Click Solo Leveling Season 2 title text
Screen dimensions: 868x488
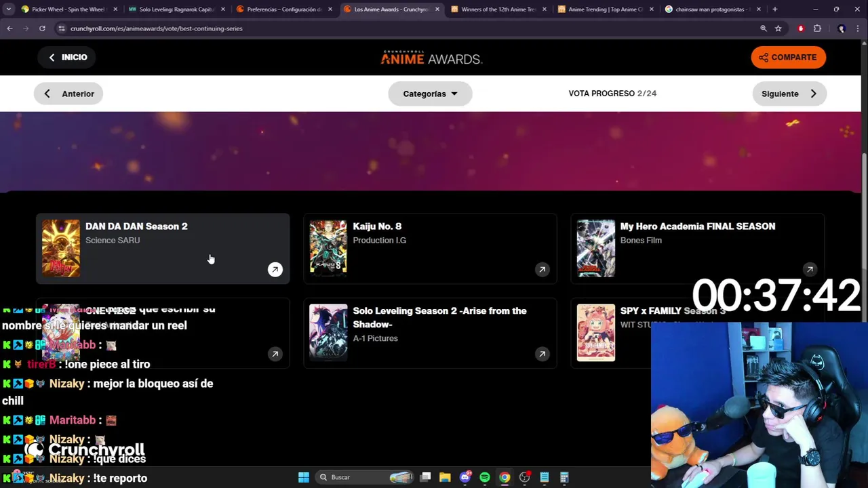click(x=439, y=317)
